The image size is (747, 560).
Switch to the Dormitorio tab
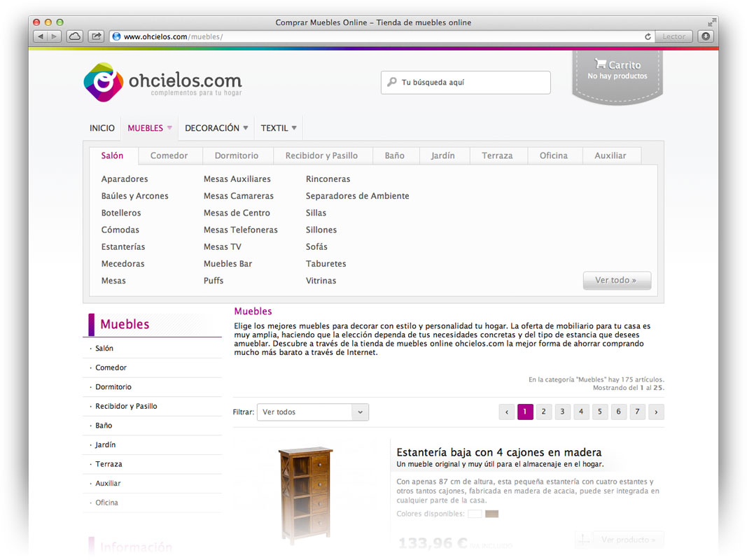[237, 155]
